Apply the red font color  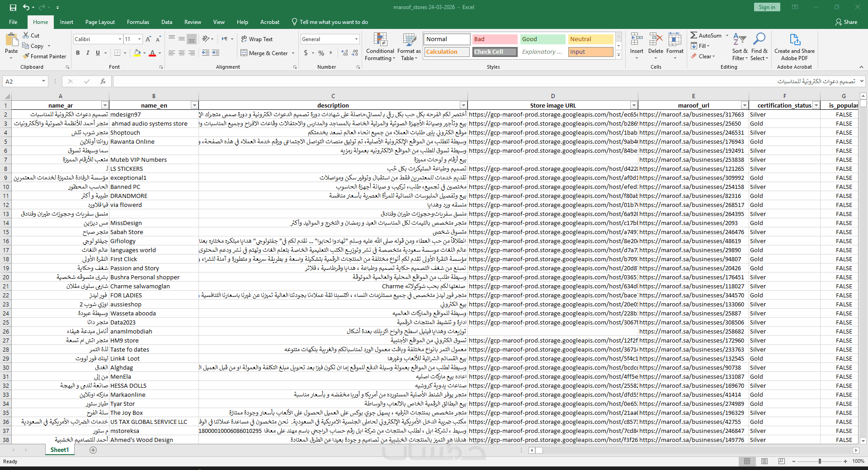coord(152,53)
